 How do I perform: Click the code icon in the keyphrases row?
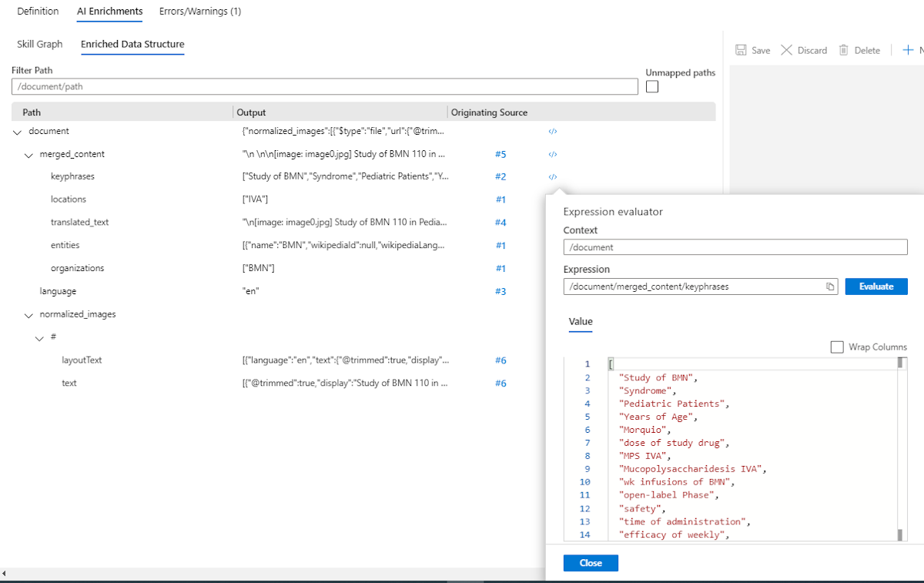click(552, 177)
